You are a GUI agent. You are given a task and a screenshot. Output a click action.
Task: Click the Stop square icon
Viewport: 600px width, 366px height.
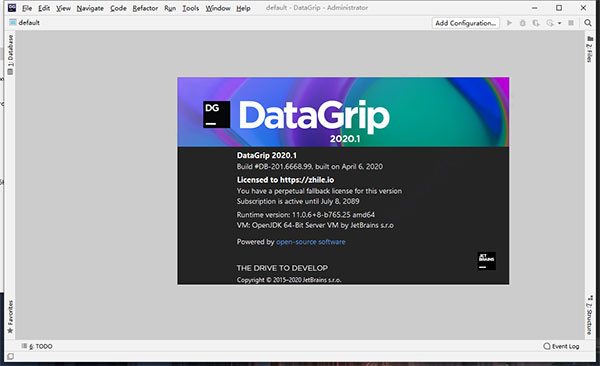(571, 23)
